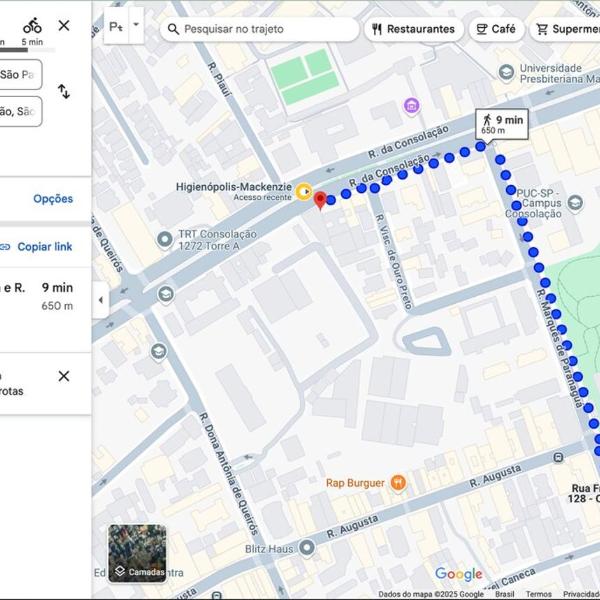
Task: Click the Higienópolis-Mackenzie Acesso recente label
Action: click(x=234, y=191)
